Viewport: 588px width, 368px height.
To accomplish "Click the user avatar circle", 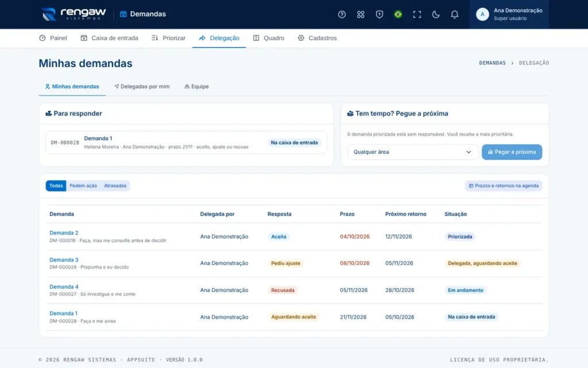I will click(482, 14).
